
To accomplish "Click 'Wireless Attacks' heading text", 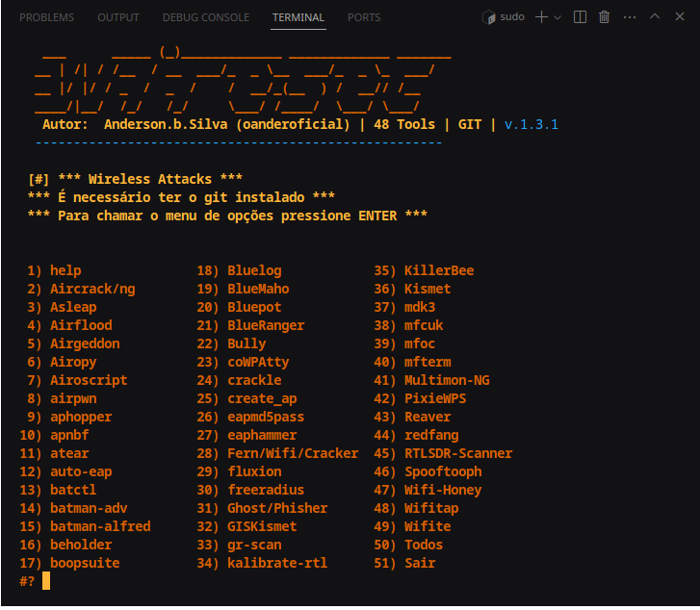I will 150,179.
